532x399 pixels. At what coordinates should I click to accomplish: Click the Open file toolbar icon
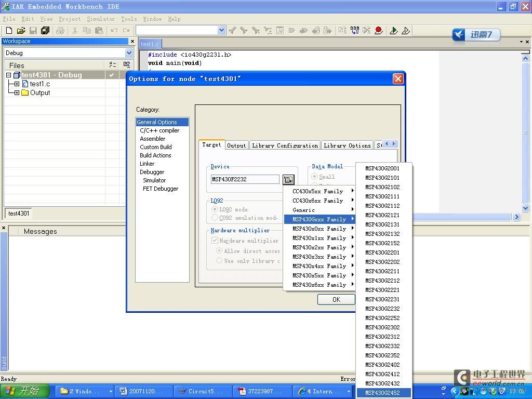point(21,31)
